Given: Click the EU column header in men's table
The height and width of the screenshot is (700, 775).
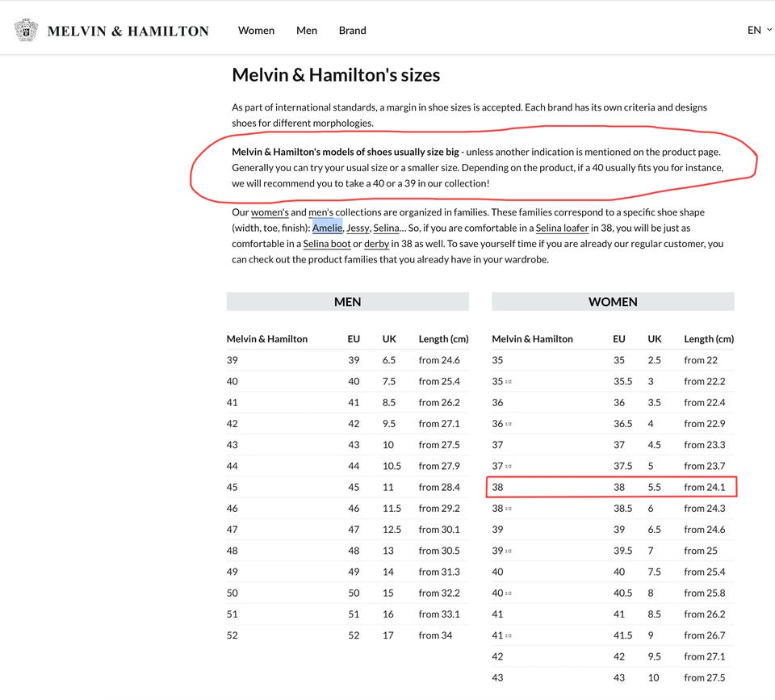Looking at the screenshot, I should 354,339.
